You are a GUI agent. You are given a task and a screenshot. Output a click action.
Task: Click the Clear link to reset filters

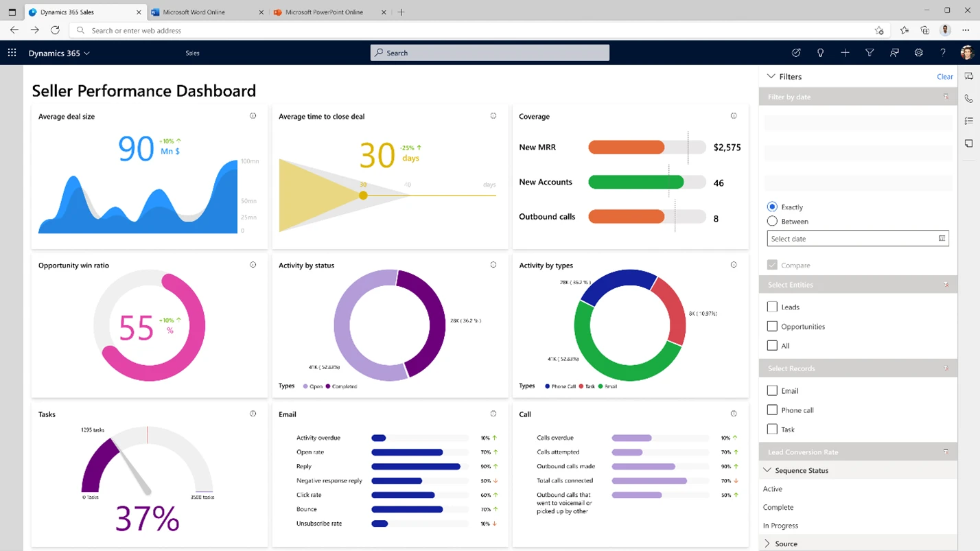(x=944, y=76)
